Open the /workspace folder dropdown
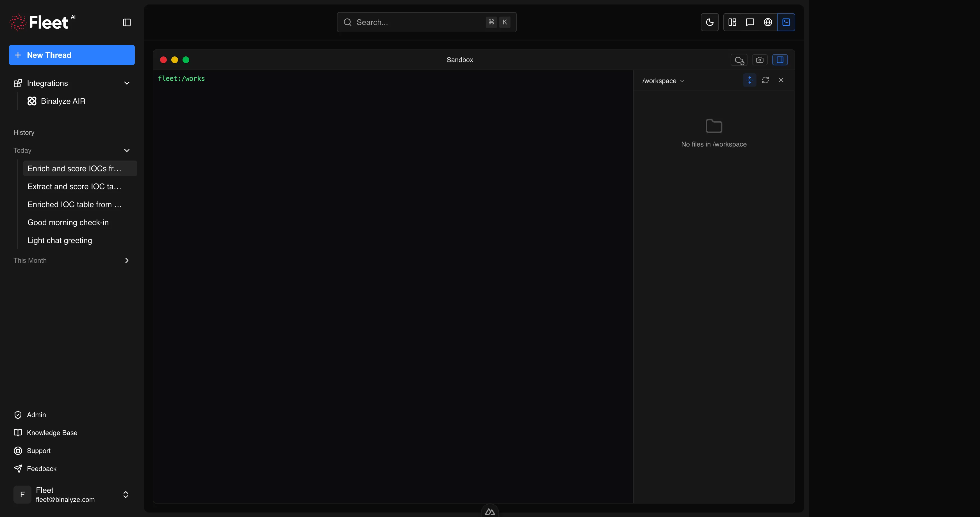Screen dimensions: 980x517 (663, 81)
